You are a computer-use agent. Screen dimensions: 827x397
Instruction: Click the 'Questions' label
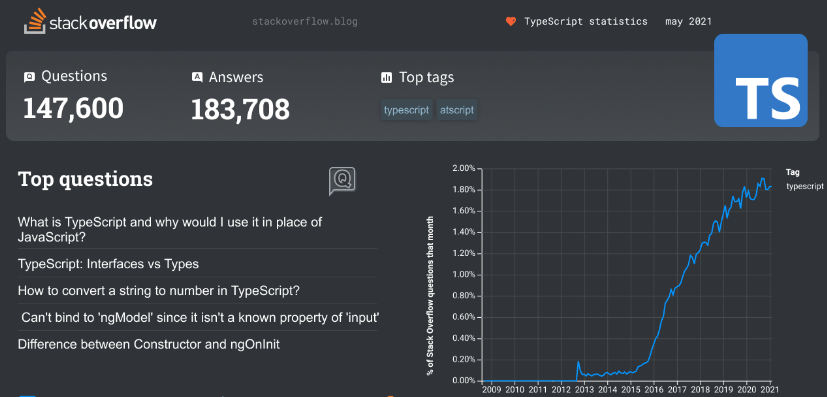(74, 76)
